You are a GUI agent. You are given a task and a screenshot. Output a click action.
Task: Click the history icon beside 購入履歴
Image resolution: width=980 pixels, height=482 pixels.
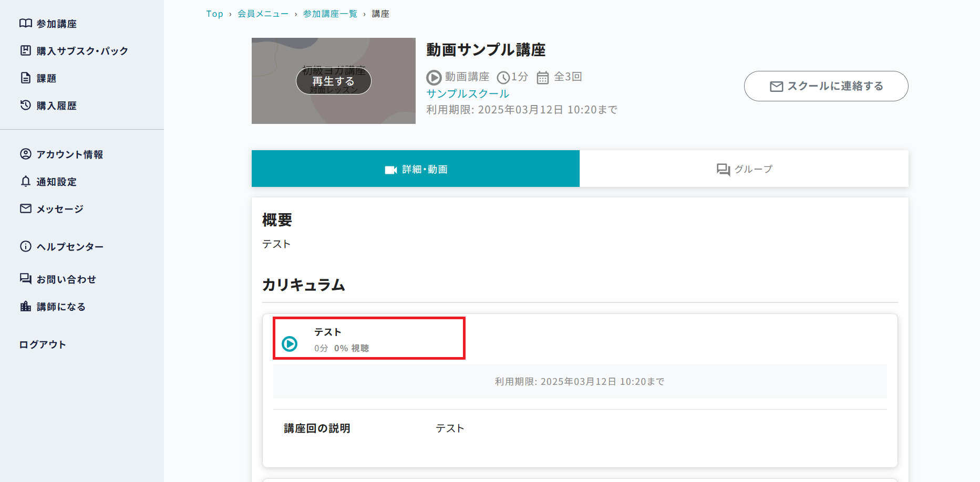pyautogui.click(x=26, y=105)
